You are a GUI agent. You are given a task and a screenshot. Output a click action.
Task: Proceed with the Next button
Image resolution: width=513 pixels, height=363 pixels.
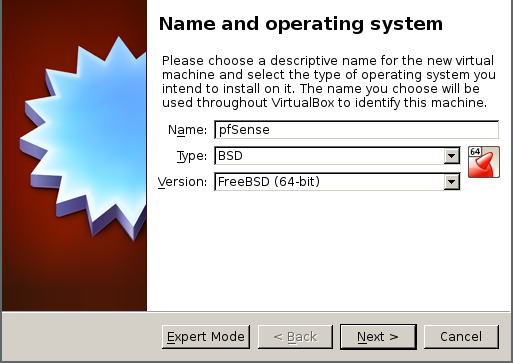pyautogui.click(x=378, y=337)
